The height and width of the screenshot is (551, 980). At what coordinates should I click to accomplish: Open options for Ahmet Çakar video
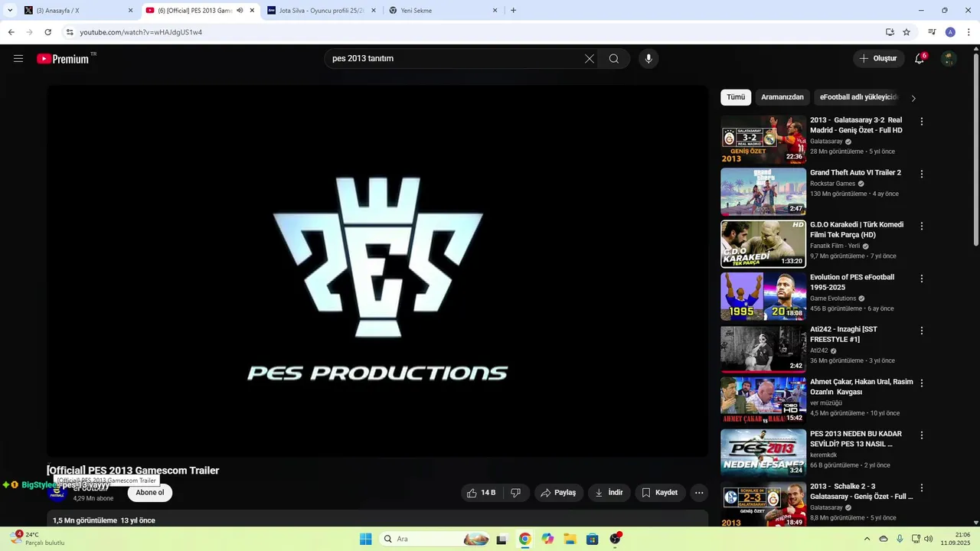(922, 383)
